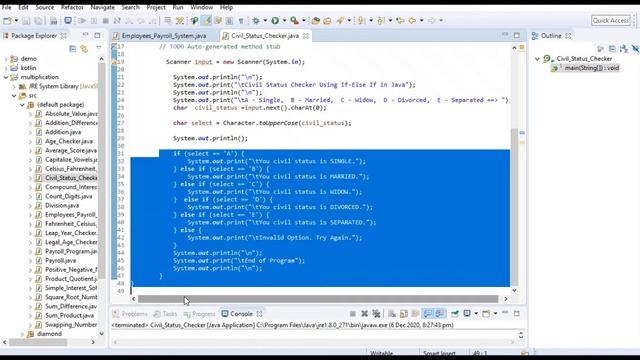The image size is (640, 360).
Task: Select Payroll.java in Package Explorer
Action: 60,260
